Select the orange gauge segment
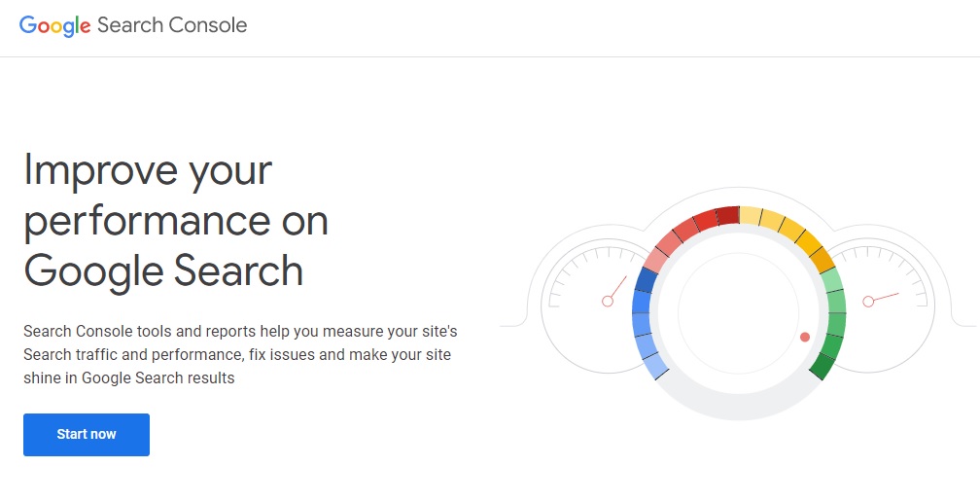980x503 pixels. click(x=822, y=260)
